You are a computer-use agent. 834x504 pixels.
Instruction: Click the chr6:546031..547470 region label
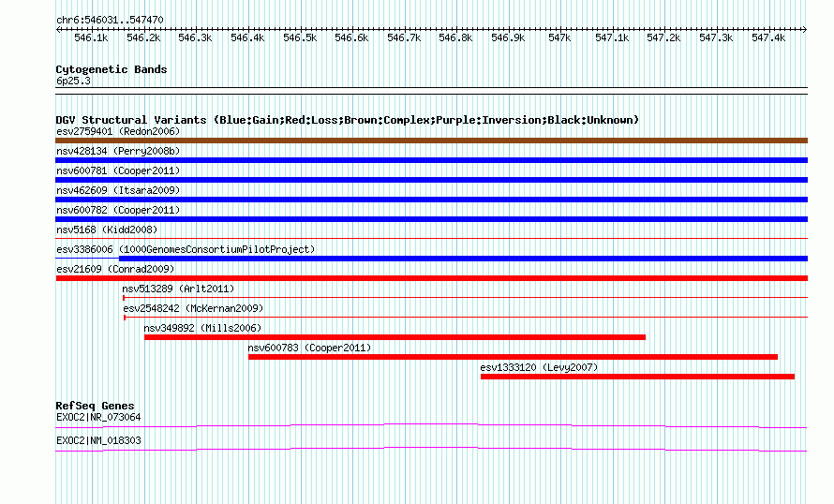coord(110,21)
